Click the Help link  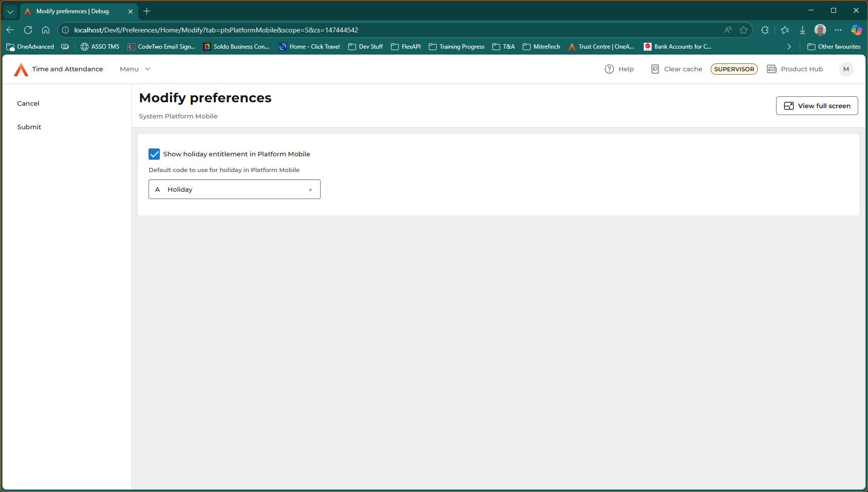626,69
